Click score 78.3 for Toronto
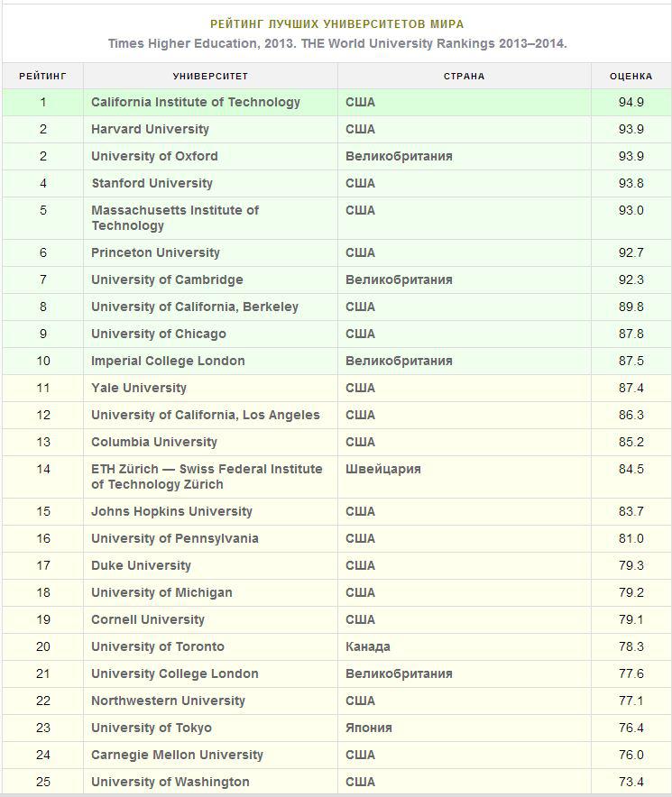672x797 pixels. point(631,646)
